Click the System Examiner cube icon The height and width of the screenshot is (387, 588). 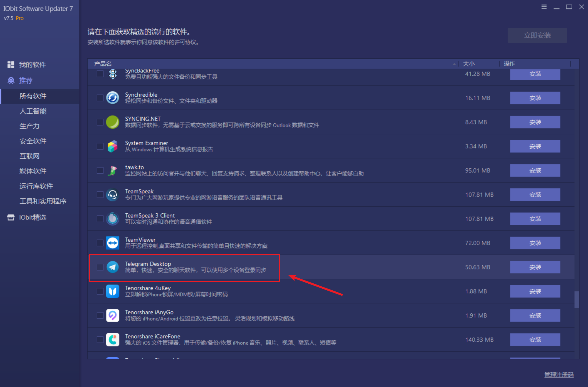[x=113, y=146]
